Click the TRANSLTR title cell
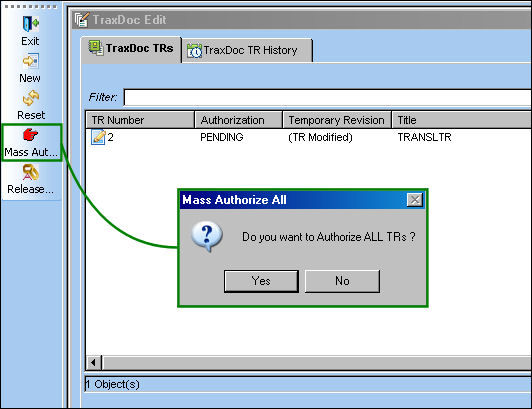The image size is (532, 409). [x=424, y=137]
